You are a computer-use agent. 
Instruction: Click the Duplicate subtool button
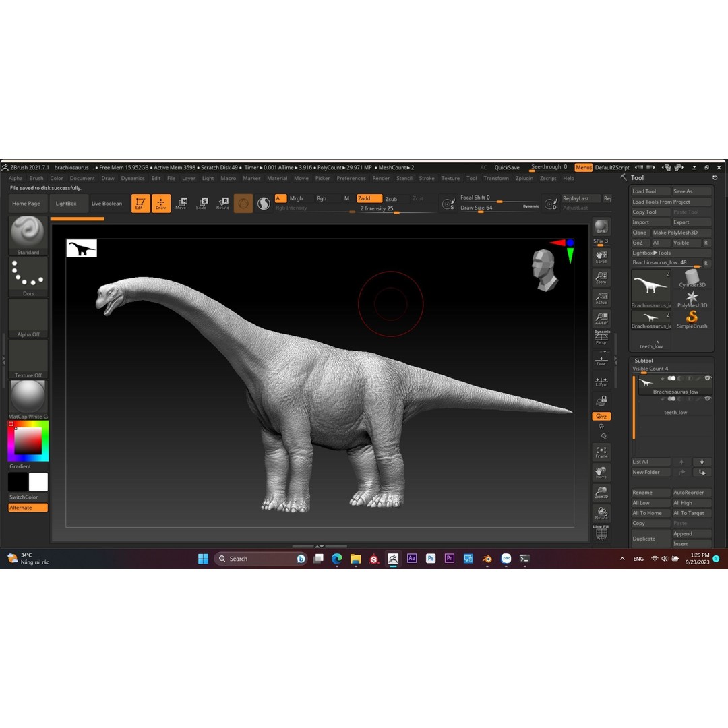(x=650, y=539)
